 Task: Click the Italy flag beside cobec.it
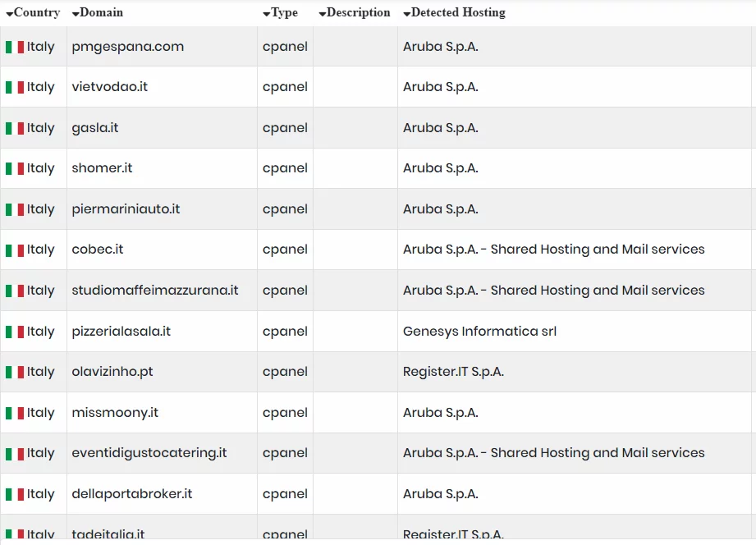(15, 250)
